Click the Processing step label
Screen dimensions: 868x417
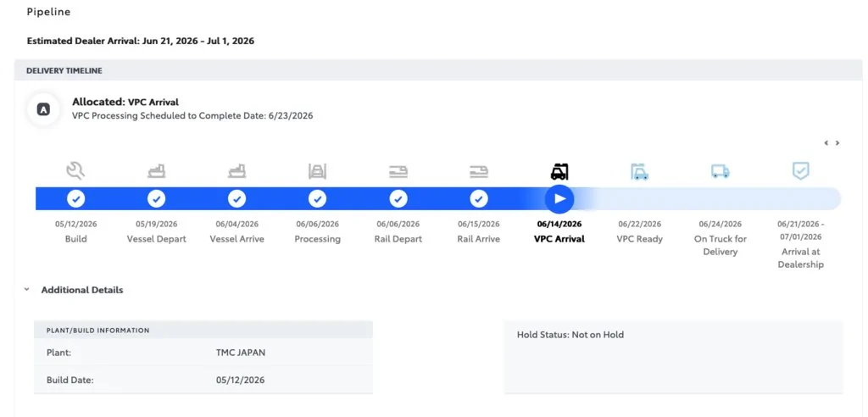[317, 239]
